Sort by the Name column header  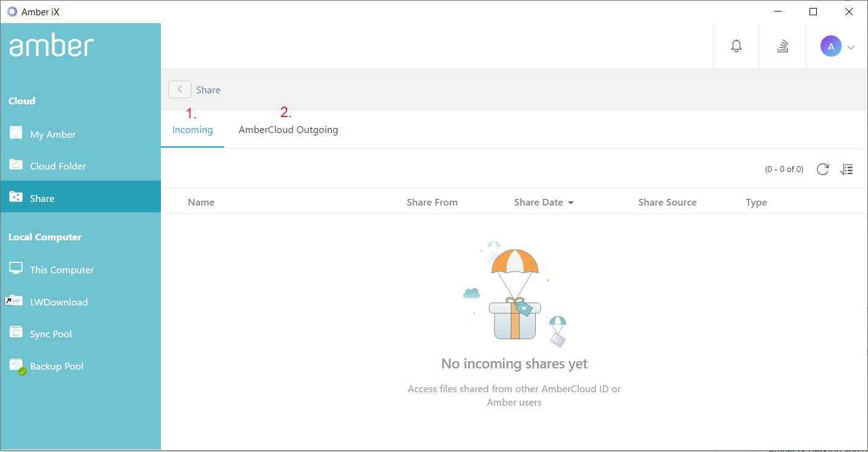coord(201,203)
